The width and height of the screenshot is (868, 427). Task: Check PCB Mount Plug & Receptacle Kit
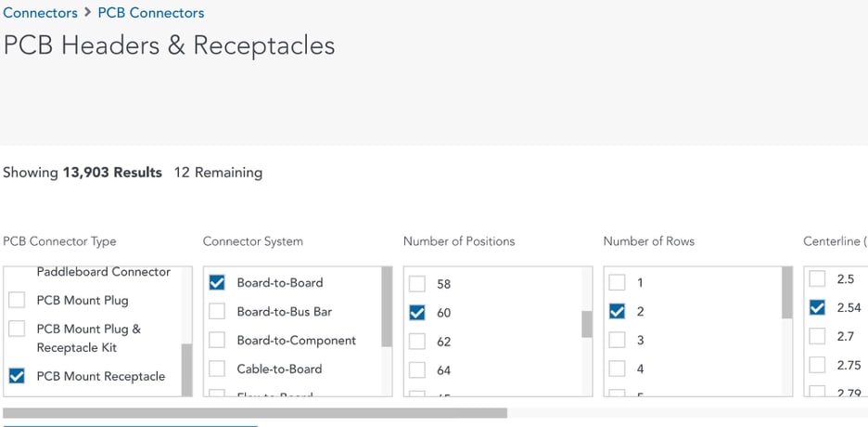click(x=17, y=329)
